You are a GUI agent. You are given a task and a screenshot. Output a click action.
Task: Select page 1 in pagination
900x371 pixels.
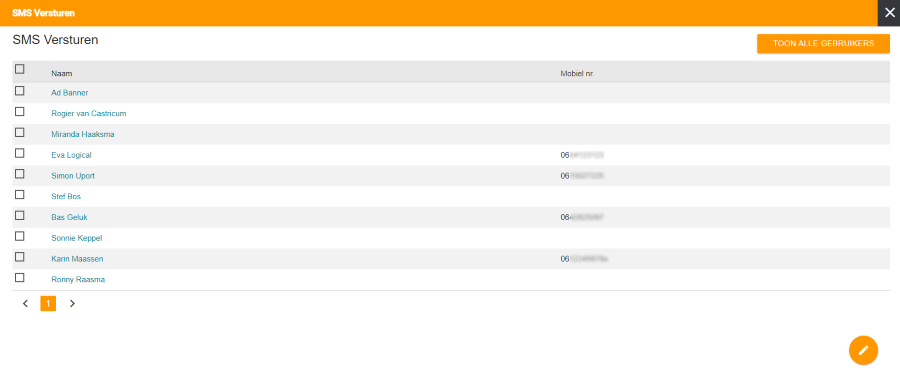[48, 303]
